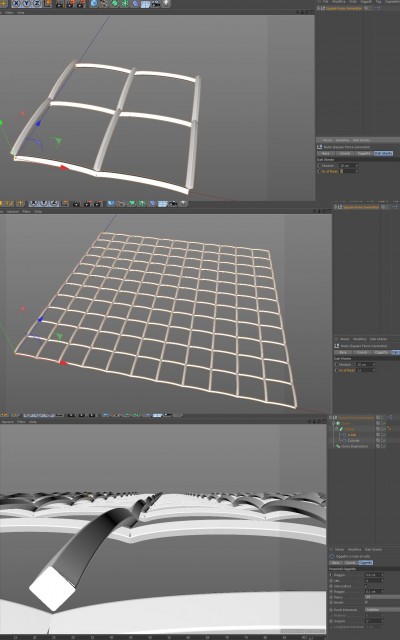Image resolution: width=400 pixels, height=640 pixels.
Task: Click pan view icon in top viewport corner
Action: point(298,12)
